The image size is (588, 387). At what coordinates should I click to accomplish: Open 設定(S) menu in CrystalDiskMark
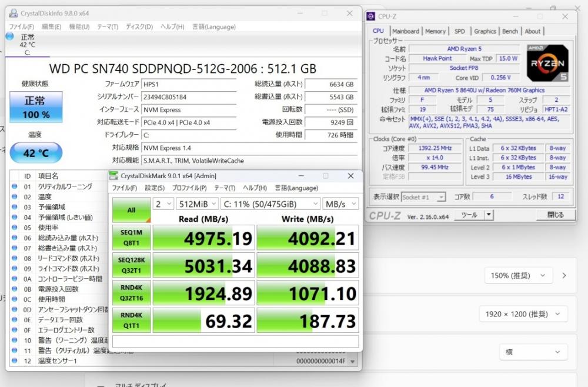point(155,188)
